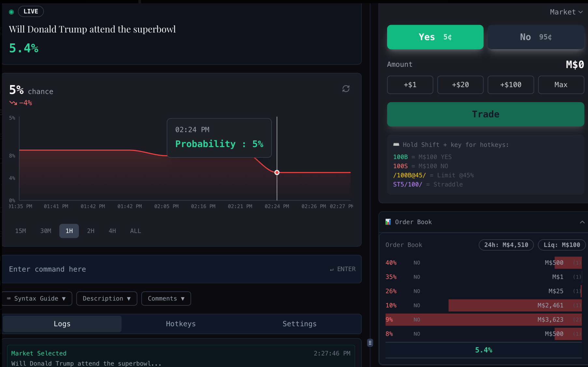Screen dimensions: 588x367
Task: Click the red downward trend arrow icon
Action: tap(13, 103)
